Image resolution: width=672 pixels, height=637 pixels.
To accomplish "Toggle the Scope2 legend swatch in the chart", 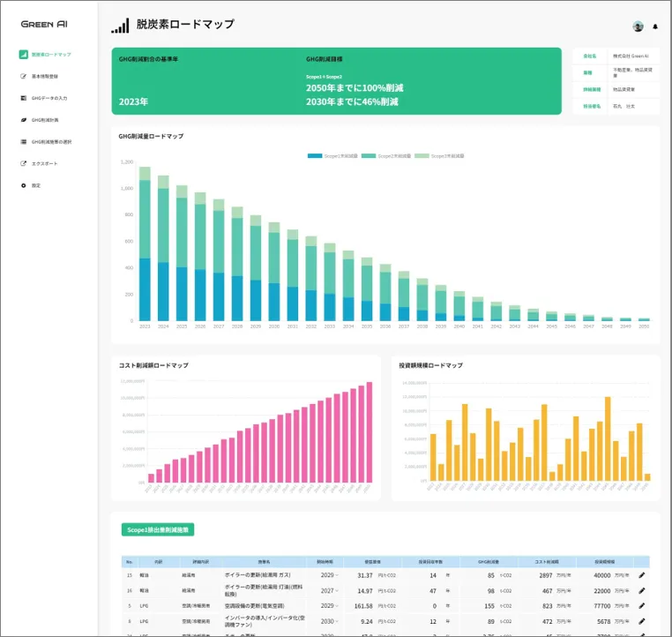I will point(369,156).
